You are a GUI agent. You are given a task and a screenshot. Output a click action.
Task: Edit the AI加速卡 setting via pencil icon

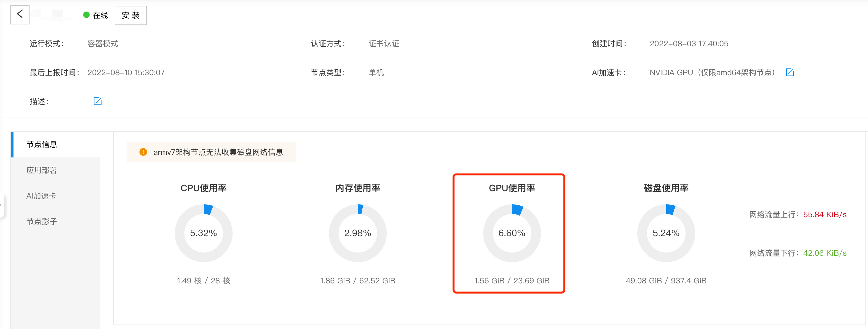click(790, 72)
